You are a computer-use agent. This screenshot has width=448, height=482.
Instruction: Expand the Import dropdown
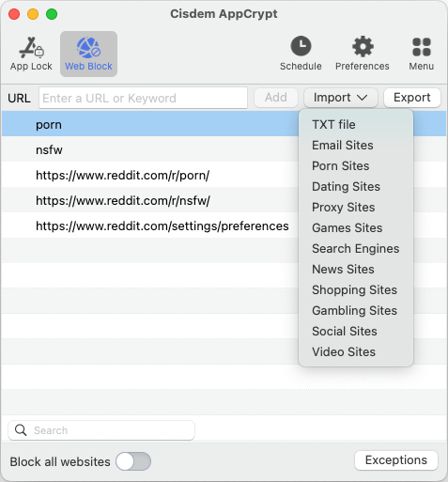click(x=341, y=98)
